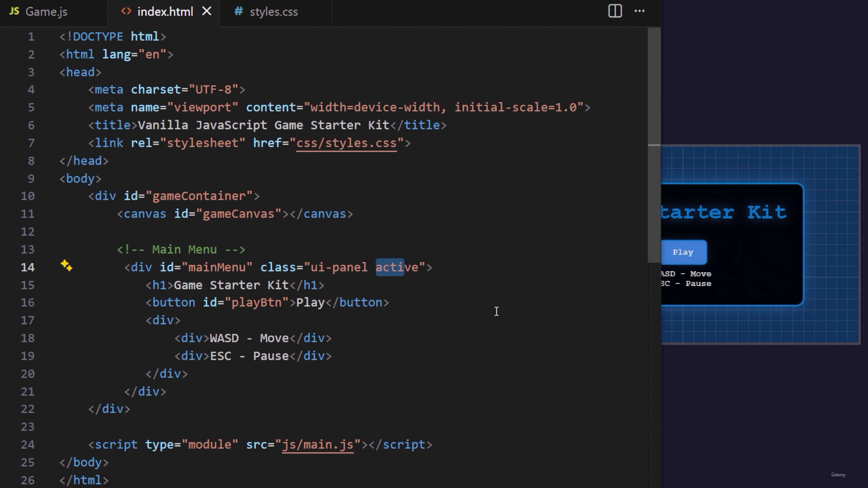The image size is (868, 488).
Task: Click the "<!-- Main Menu -->" comment
Action: click(x=181, y=250)
